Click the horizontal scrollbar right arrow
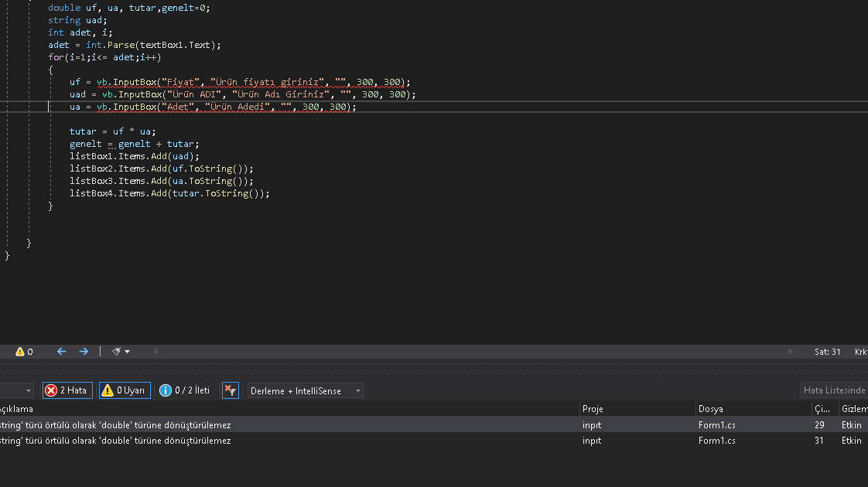This screenshot has height=487, width=868. [791, 352]
